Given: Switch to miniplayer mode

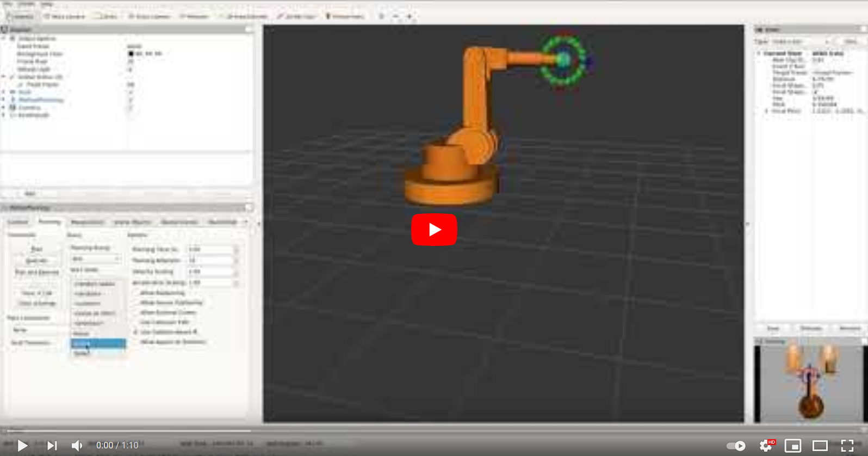Looking at the screenshot, I should (793, 446).
